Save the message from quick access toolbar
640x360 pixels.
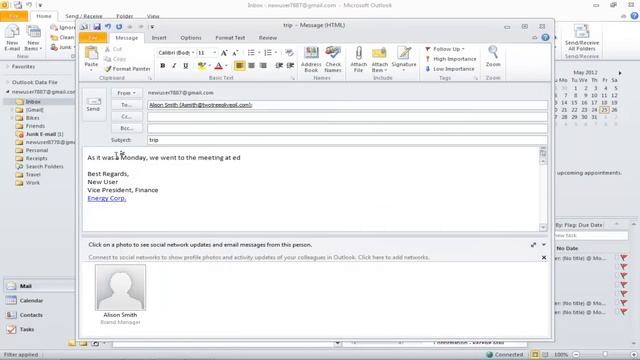coord(97,27)
